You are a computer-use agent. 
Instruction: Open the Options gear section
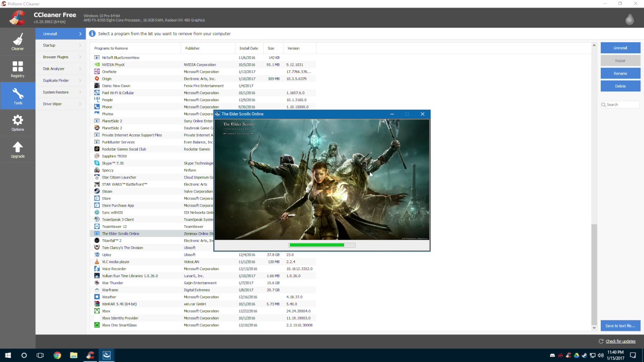(18, 122)
